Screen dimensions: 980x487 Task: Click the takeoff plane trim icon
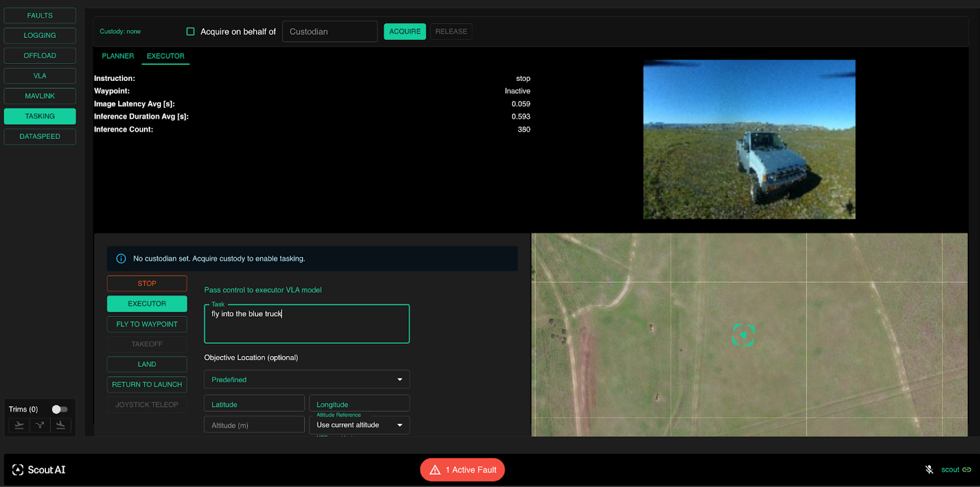click(19, 425)
